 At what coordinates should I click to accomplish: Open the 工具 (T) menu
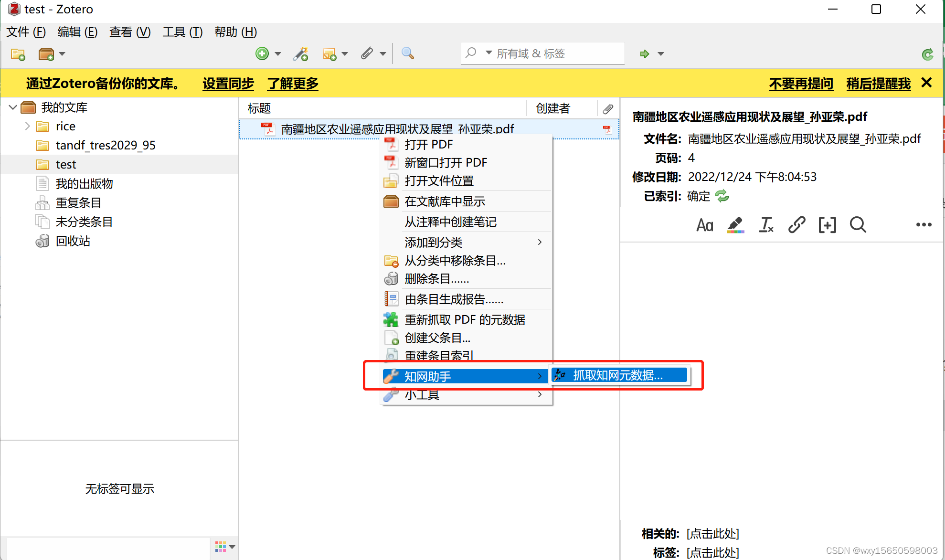click(182, 32)
